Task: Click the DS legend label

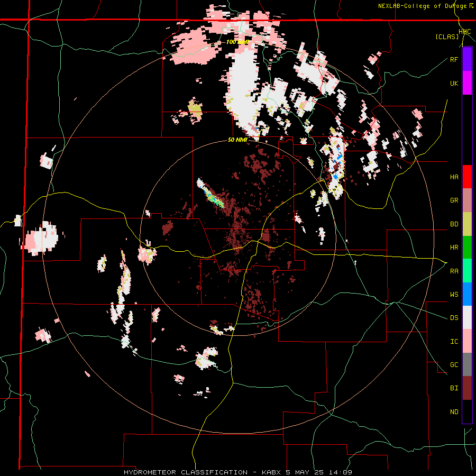Action: (x=454, y=318)
